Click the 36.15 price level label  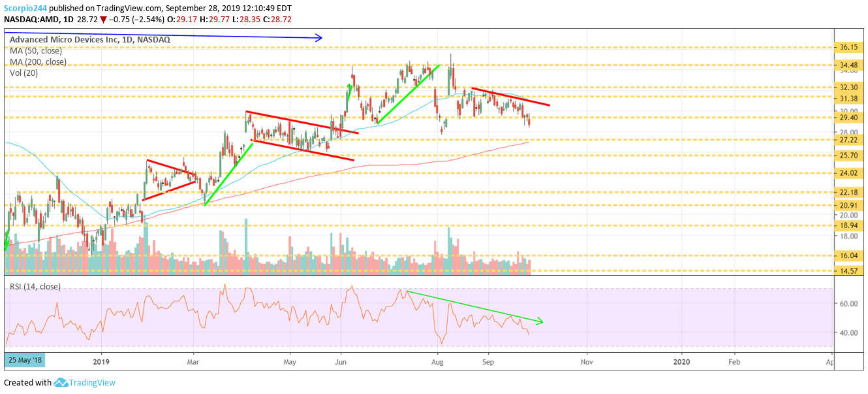tap(847, 48)
